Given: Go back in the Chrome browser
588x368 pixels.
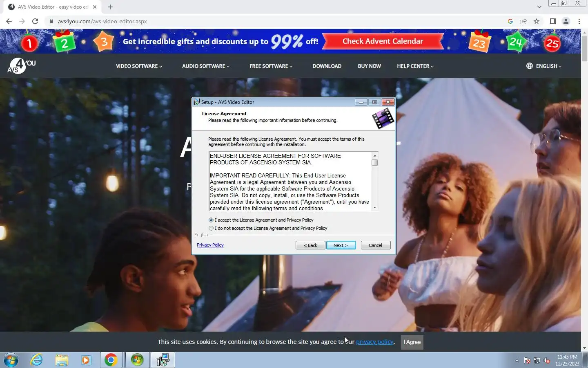Looking at the screenshot, I should click(x=9, y=21).
